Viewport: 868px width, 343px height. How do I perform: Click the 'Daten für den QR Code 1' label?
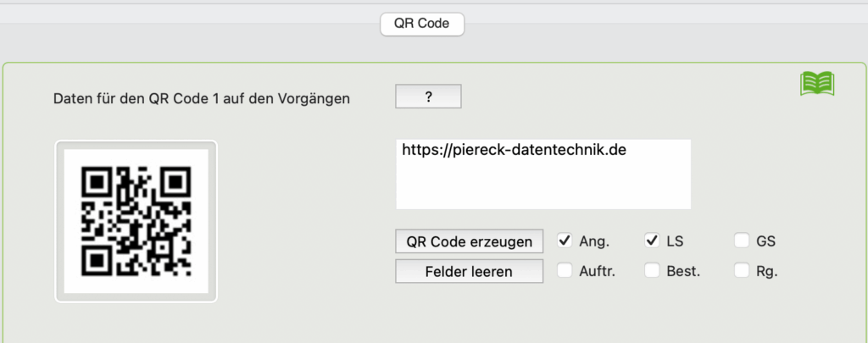pos(202,98)
